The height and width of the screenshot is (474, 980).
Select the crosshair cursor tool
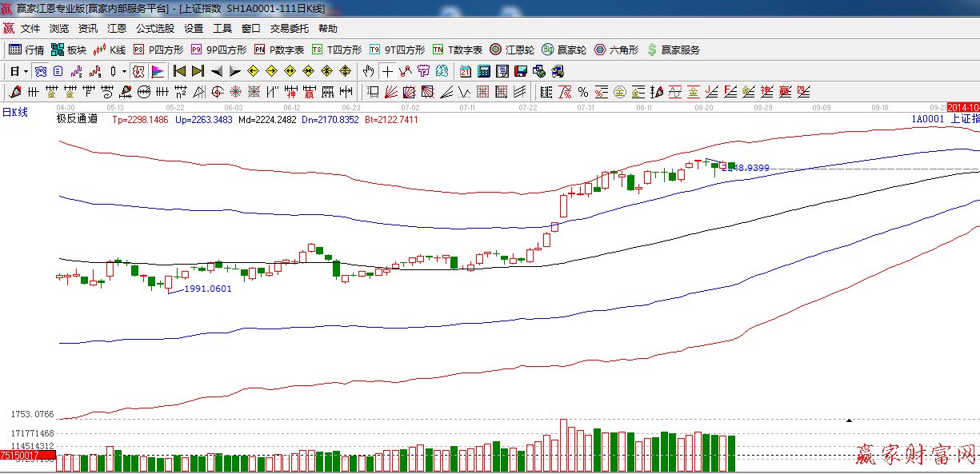[x=387, y=71]
